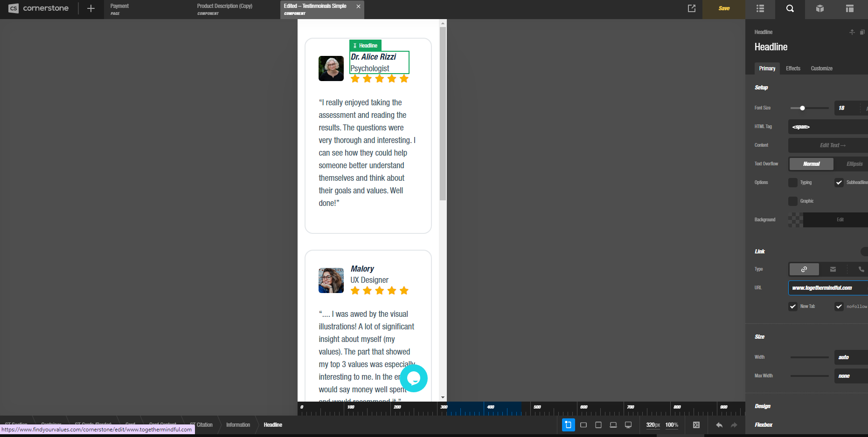Uncheck the New Tab checkbox
Screen dimensions: 868x437
pyautogui.click(x=793, y=307)
